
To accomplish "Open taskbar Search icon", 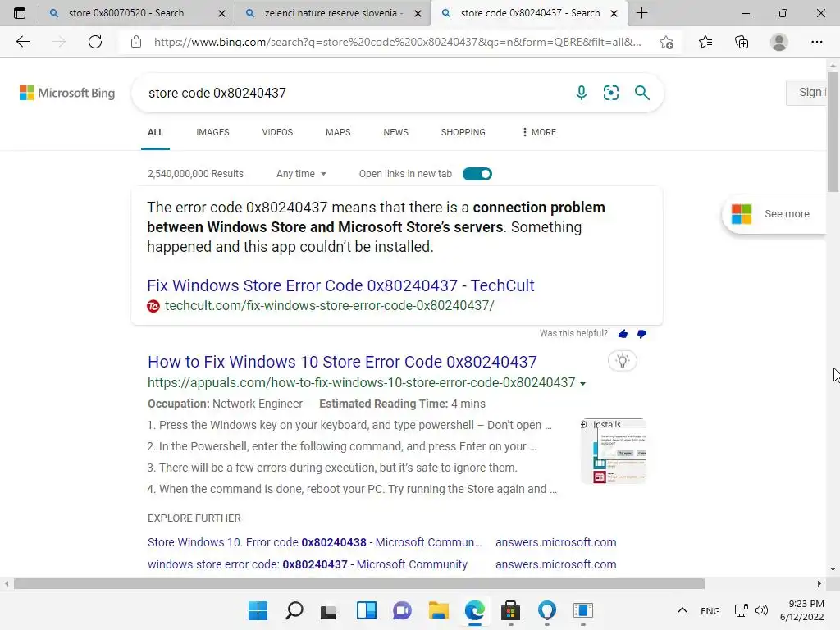I will [294, 610].
